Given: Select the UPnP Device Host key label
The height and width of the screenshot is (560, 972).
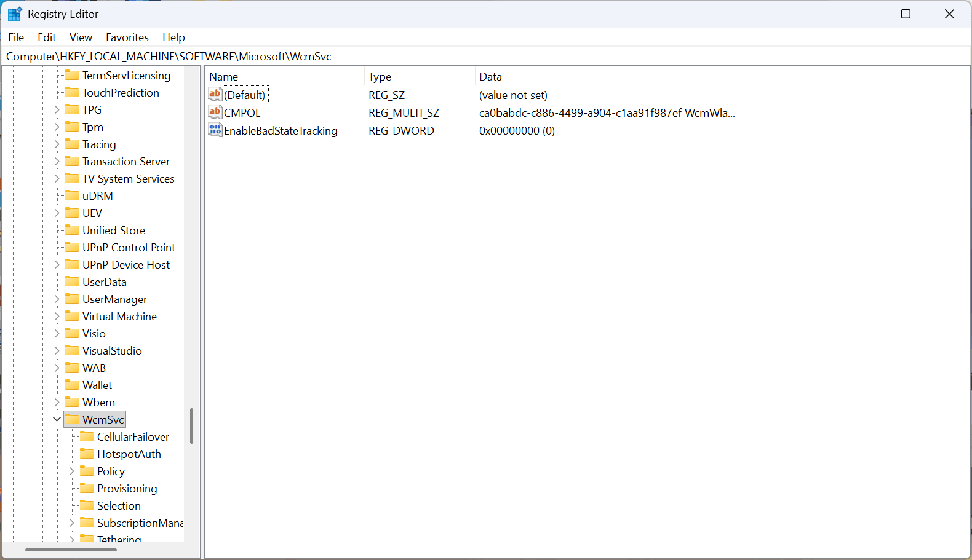Looking at the screenshot, I should (x=126, y=265).
